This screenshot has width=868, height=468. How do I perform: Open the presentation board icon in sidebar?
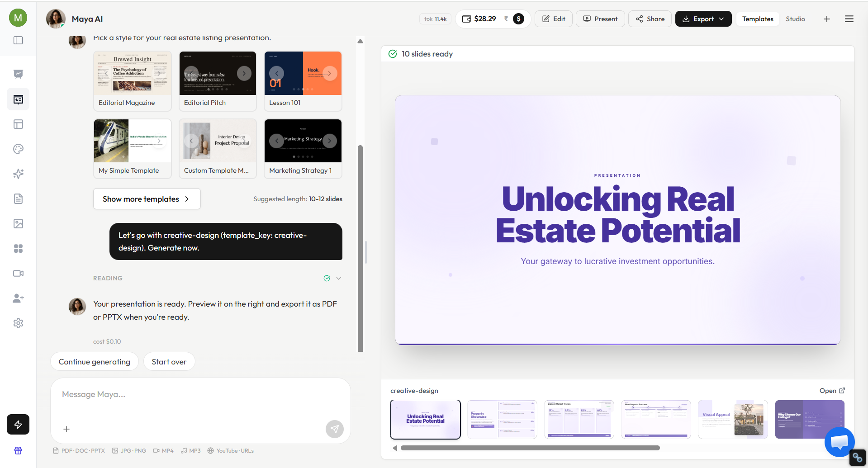tap(18, 74)
